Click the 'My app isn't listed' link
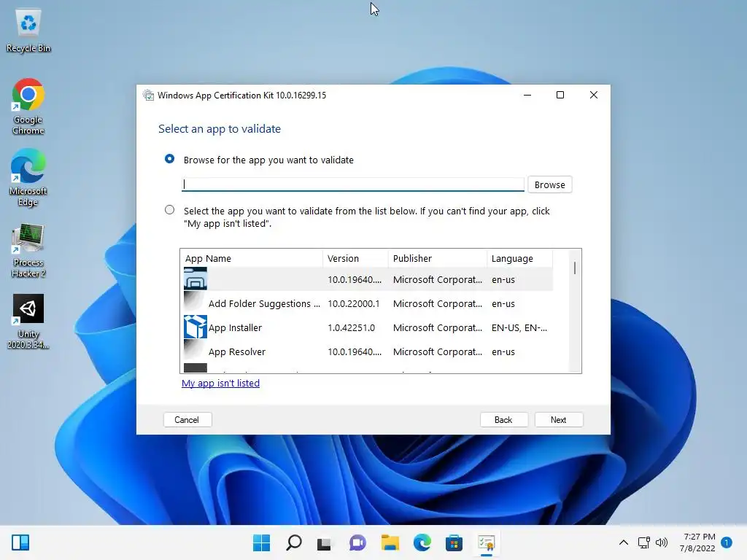This screenshot has width=747, height=560. pos(220,384)
